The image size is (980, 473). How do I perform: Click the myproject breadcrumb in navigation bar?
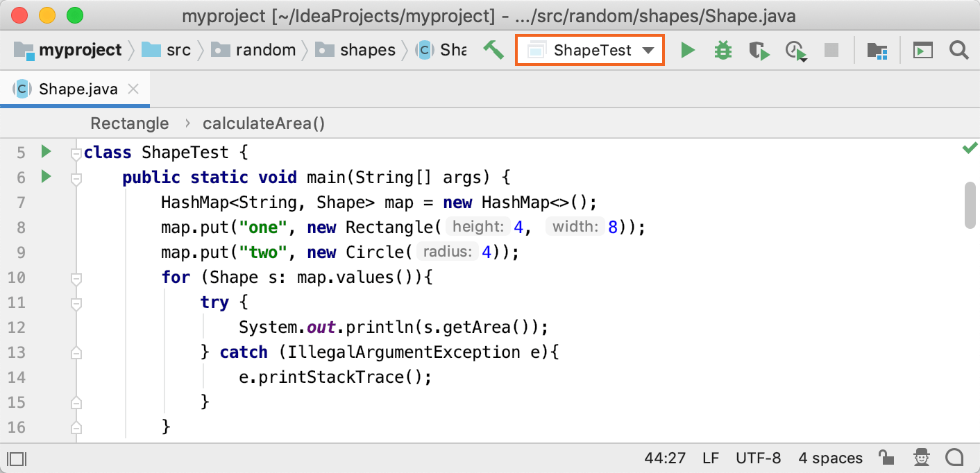80,50
